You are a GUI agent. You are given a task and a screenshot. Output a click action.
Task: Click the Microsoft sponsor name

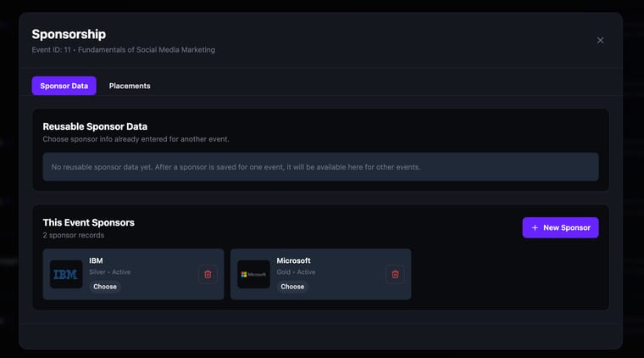[x=294, y=260]
